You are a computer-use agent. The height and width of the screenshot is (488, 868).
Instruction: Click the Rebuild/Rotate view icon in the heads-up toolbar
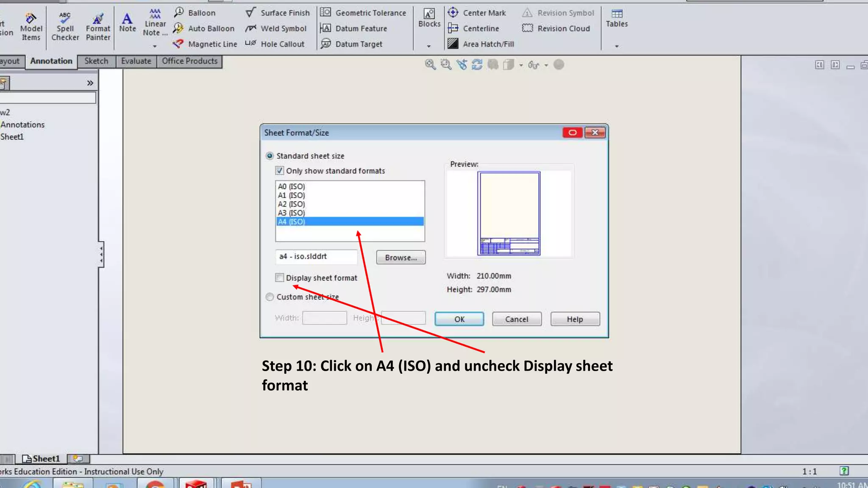(x=477, y=64)
